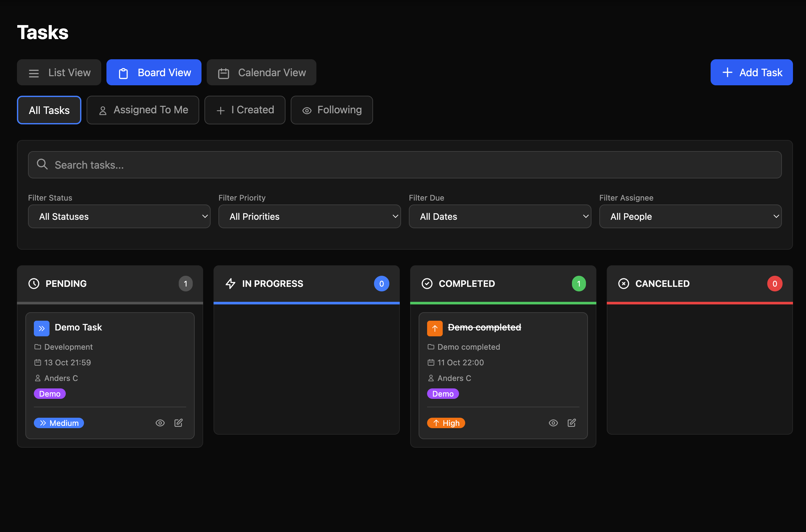
Task: Open the All Statuses dropdown
Action: coord(119,217)
